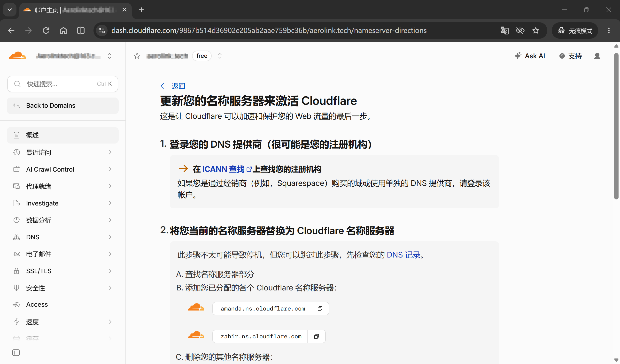
Task: Click the scrollbar down arrow
Action: [x=616, y=360]
